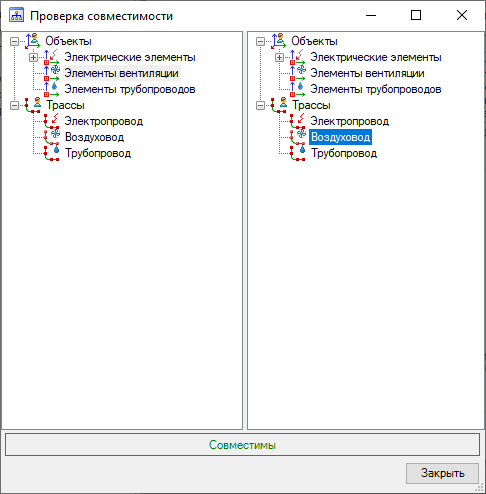Expand Электрические элементы in the left tree

33,57
